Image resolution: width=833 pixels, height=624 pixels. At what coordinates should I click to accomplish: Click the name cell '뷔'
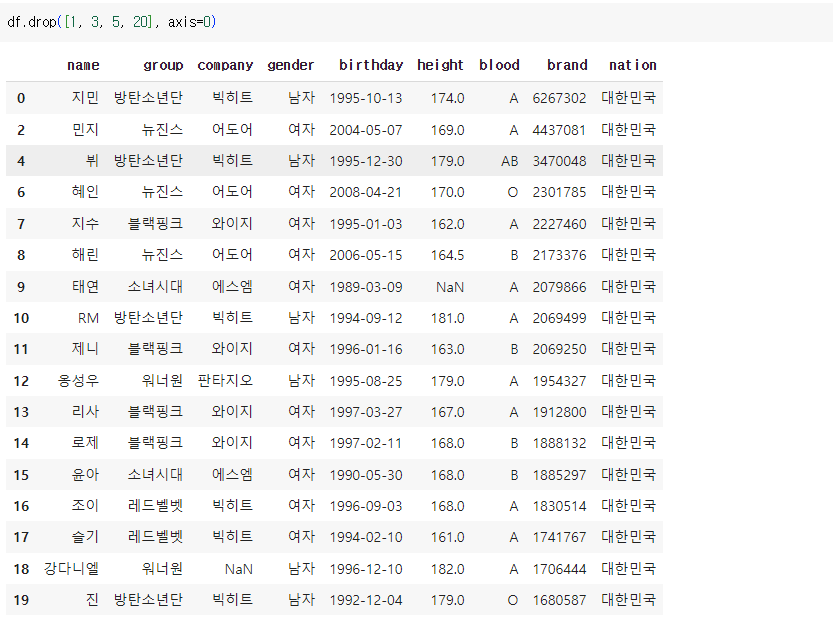(92, 161)
